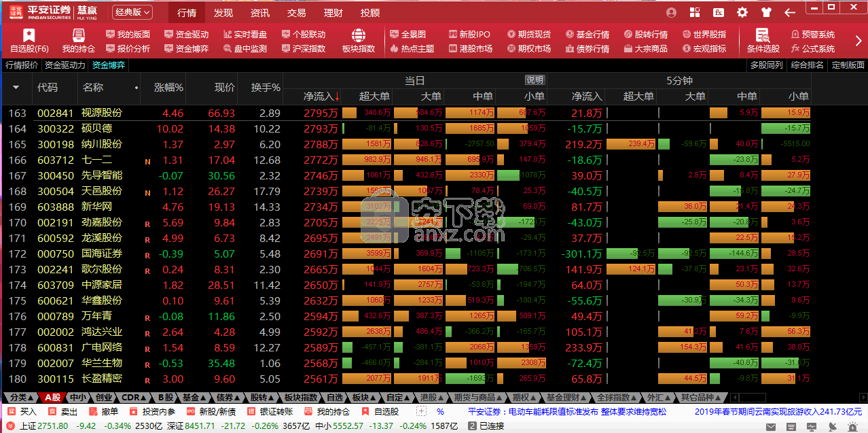868x433 pixels.
Task: Click the 定制版面 button
Action: pyautogui.click(x=848, y=65)
